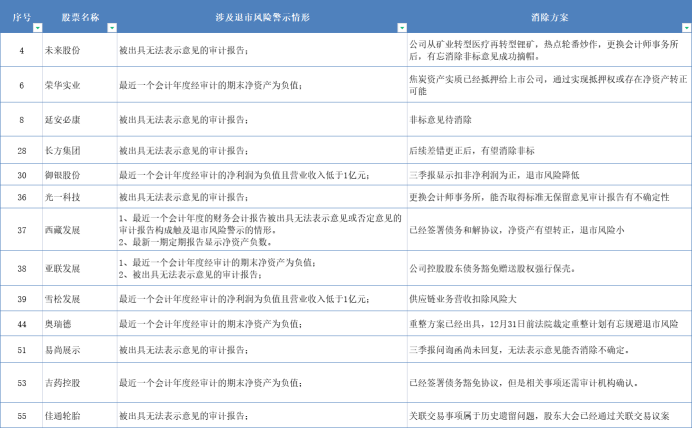Viewport: 692px width, 428px height.
Task: Open the 序号 column filter dropdown
Action: 38,28
